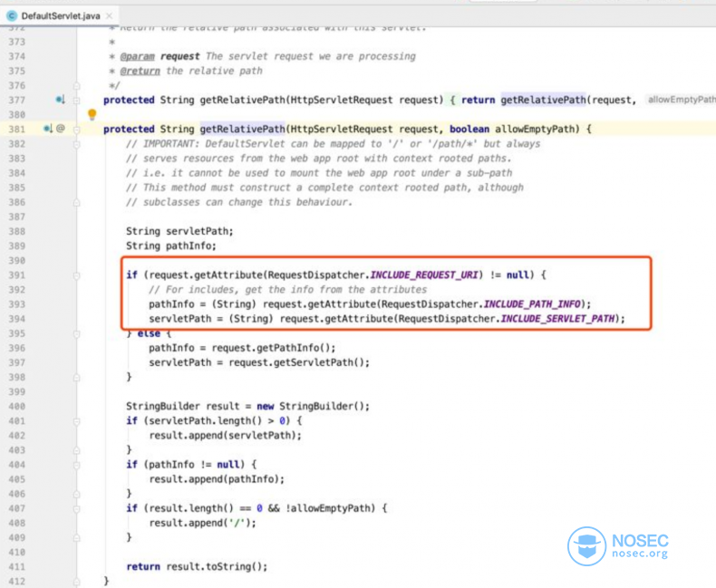This screenshot has height=588, width=716.
Task: Click the override gutter icon on line 381
Action: click(48, 129)
